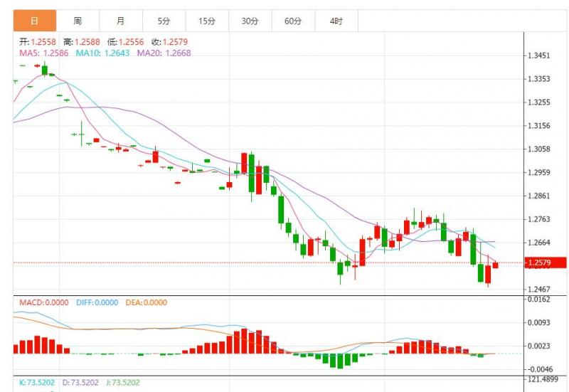Screen dimensions: 569x392
Task: Click the DEA: 0.0000 label
Action: [147, 302]
